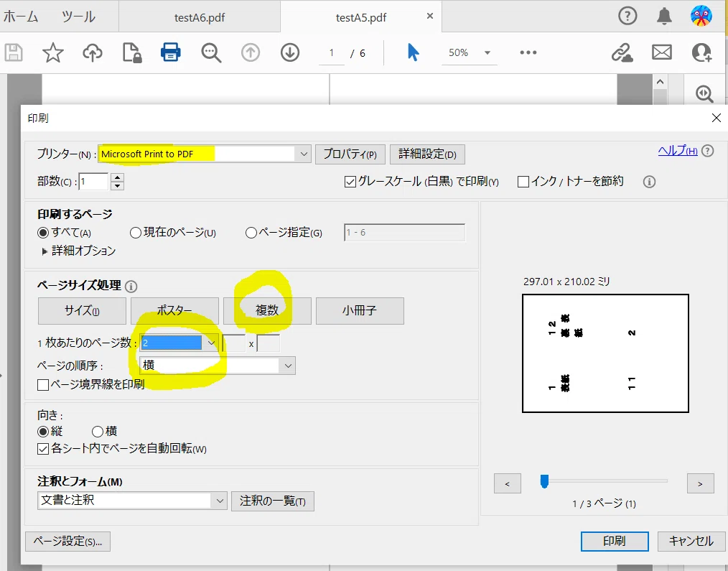This screenshot has height=571, width=728.
Task: Choose the ポスター page sizing option
Action: point(174,311)
